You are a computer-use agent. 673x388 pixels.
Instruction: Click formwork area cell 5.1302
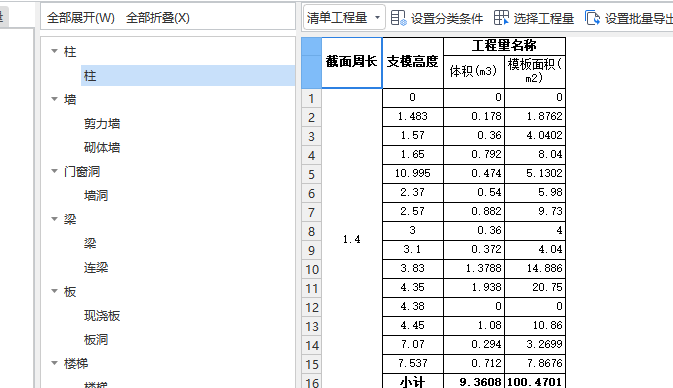[535, 174]
